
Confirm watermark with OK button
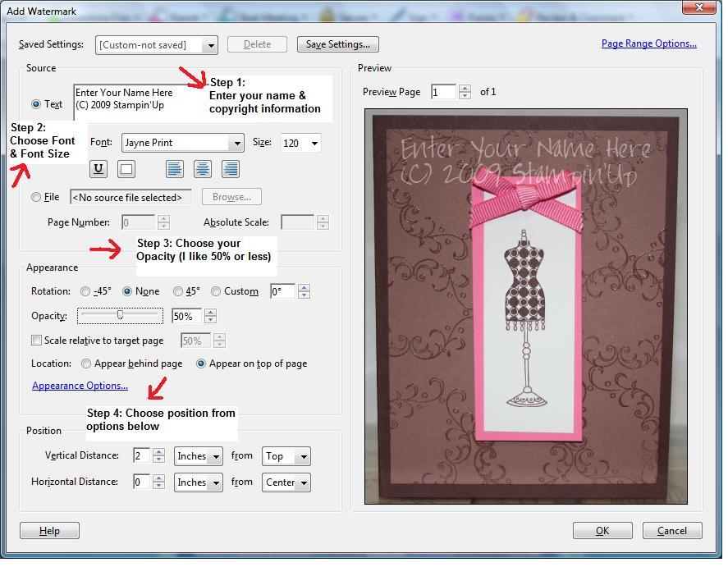pyautogui.click(x=602, y=531)
